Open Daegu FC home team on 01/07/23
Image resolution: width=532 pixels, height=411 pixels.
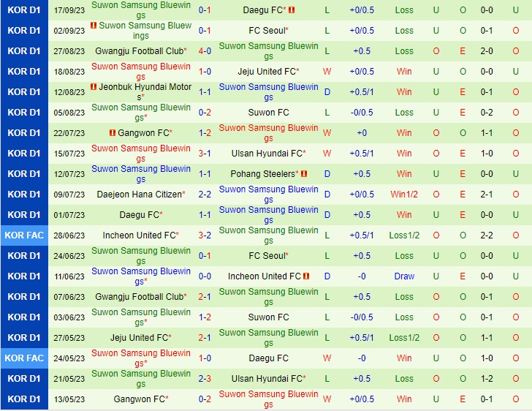click(x=141, y=215)
